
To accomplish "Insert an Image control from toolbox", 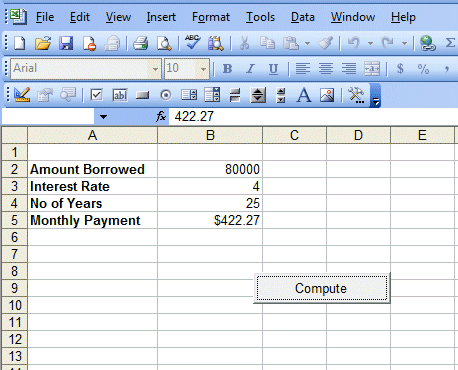I will [x=327, y=95].
